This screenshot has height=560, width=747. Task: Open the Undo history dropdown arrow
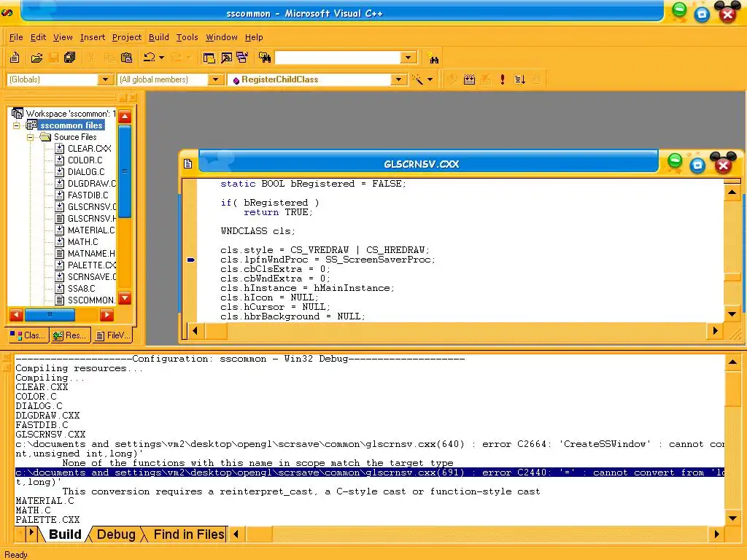click(x=161, y=58)
